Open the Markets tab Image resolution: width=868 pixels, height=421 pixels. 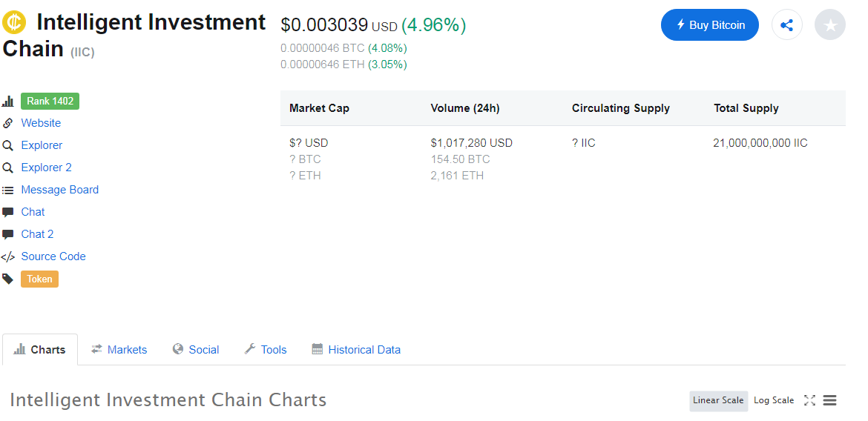pyautogui.click(x=119, y=350)
